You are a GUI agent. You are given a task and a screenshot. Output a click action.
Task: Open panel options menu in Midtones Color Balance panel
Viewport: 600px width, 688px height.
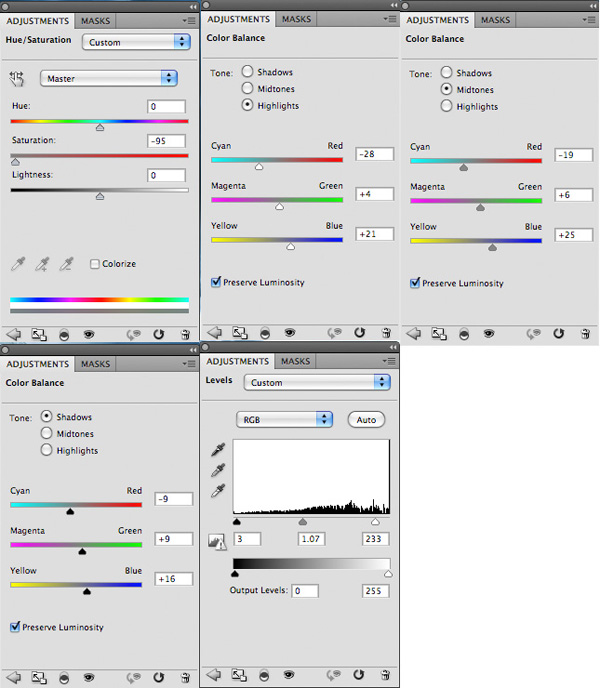589,20
